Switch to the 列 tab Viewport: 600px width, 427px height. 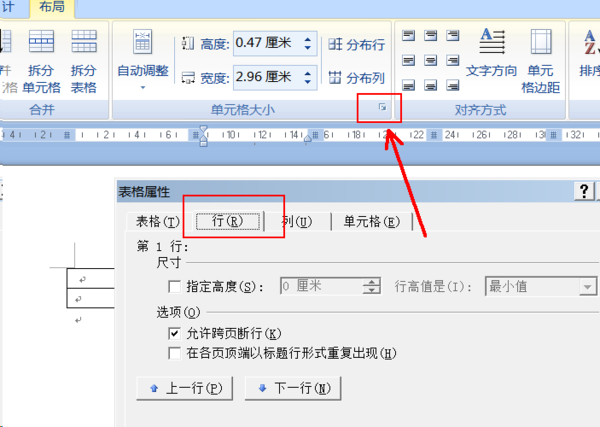[297, 222]
